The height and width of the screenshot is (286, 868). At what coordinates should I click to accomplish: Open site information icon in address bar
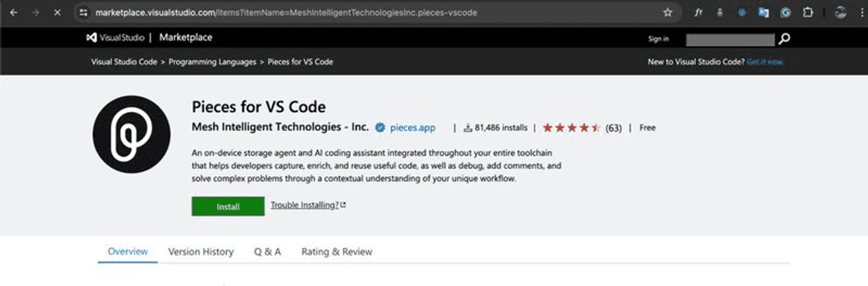(83, 13)
